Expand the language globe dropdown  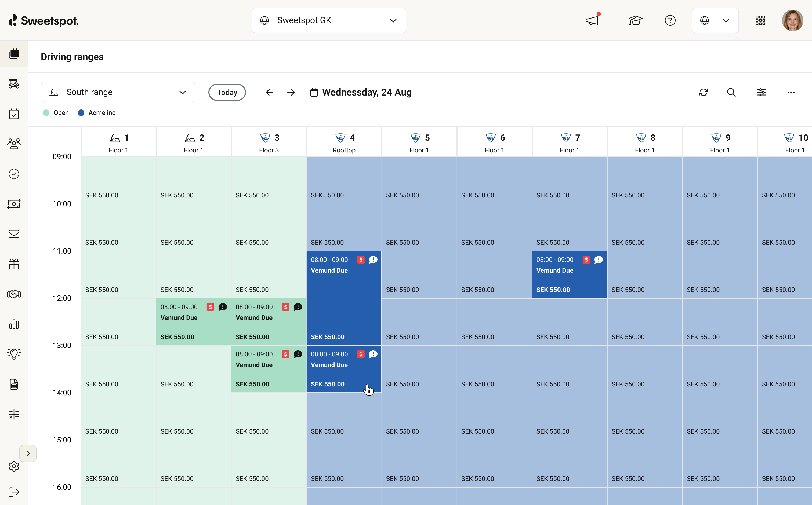pos(715,20)
